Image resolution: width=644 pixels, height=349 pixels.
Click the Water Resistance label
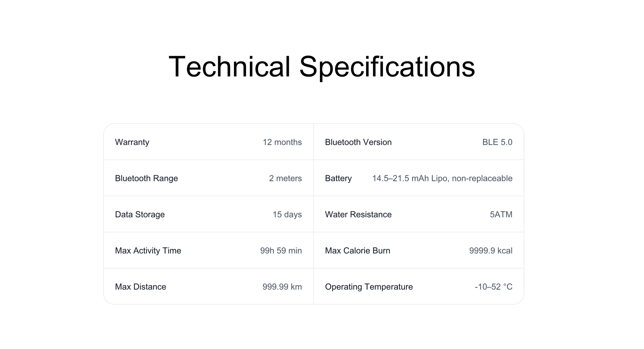coord(358,214)
